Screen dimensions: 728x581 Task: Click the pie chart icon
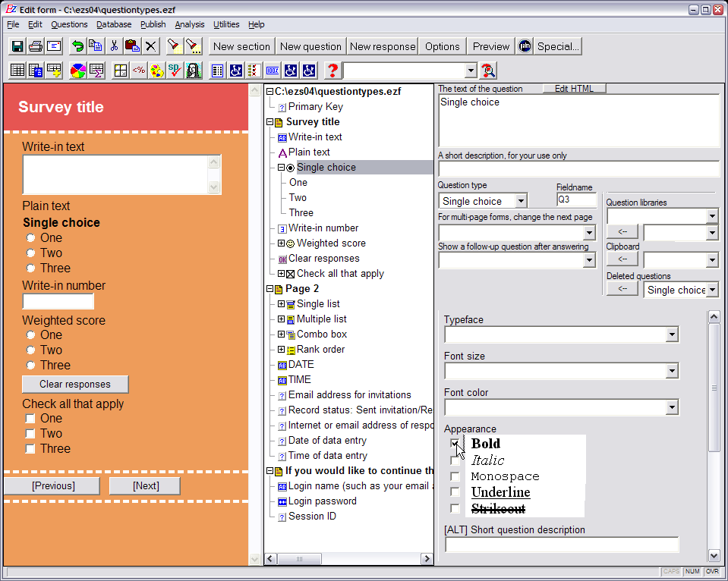click(x=77, y=71)
